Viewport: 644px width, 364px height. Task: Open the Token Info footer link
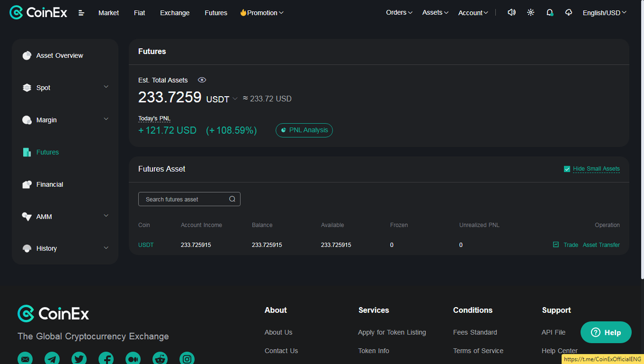[x=374, y=351]
